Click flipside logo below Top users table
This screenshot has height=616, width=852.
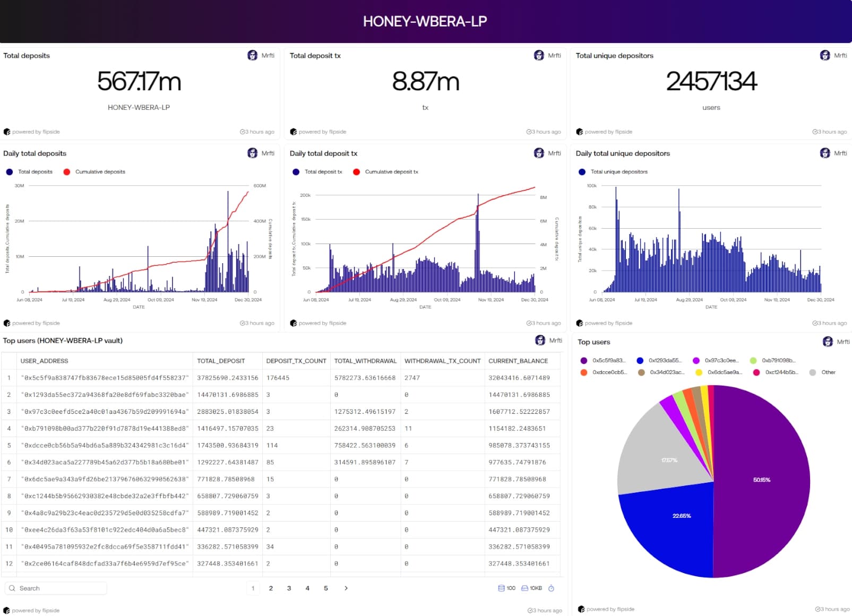click(6, 611)
